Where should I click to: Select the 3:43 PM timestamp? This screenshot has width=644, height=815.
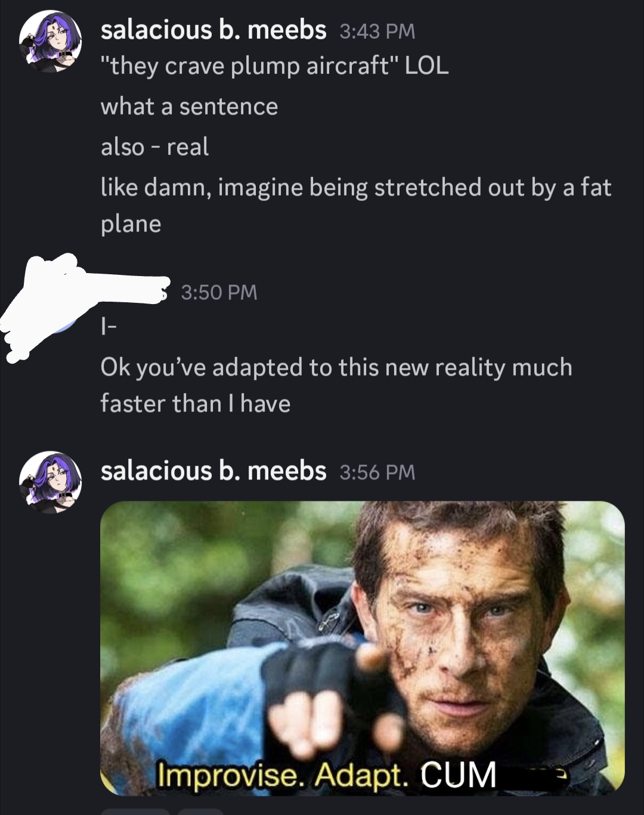tap(377, 31)
